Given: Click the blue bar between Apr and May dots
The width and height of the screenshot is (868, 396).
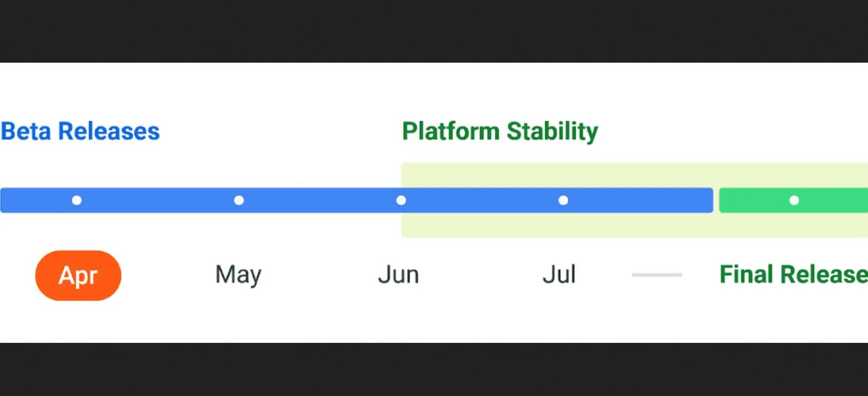Looking at the screenshot, I should [158, 200].
